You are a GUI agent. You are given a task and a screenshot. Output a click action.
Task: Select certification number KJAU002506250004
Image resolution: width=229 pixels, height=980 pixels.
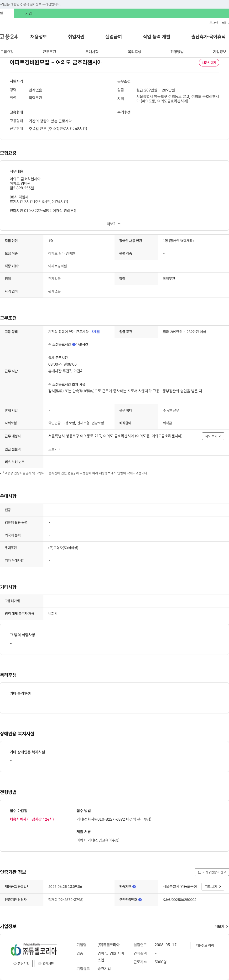pyautogui.click(x=179, y=900)
